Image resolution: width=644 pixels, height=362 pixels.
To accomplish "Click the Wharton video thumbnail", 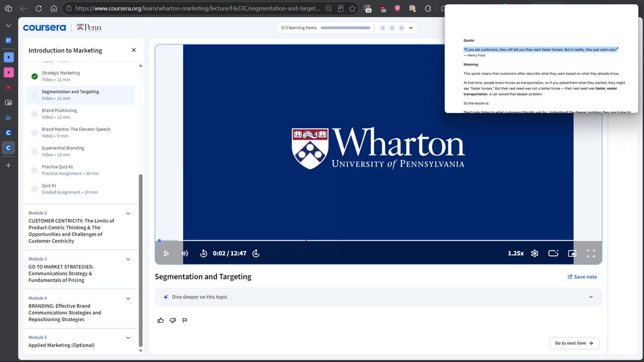I will tap(378, 143).
